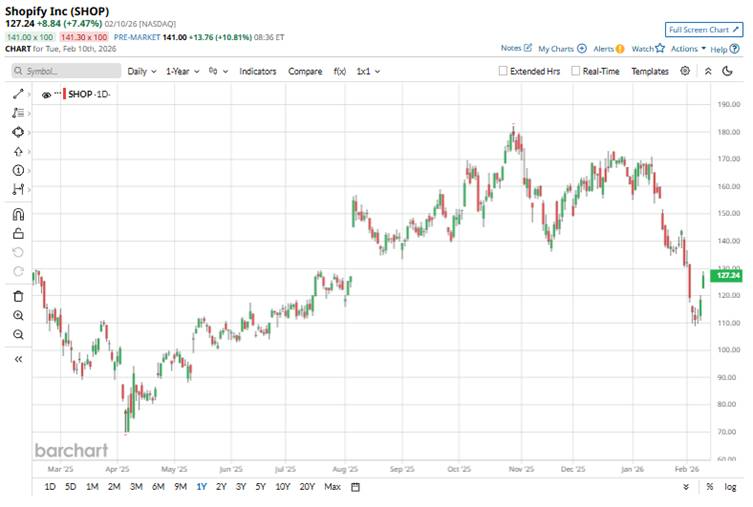Click the Full Screen Chart button
This screenshot has width=753, height=507.
point(704,30)
